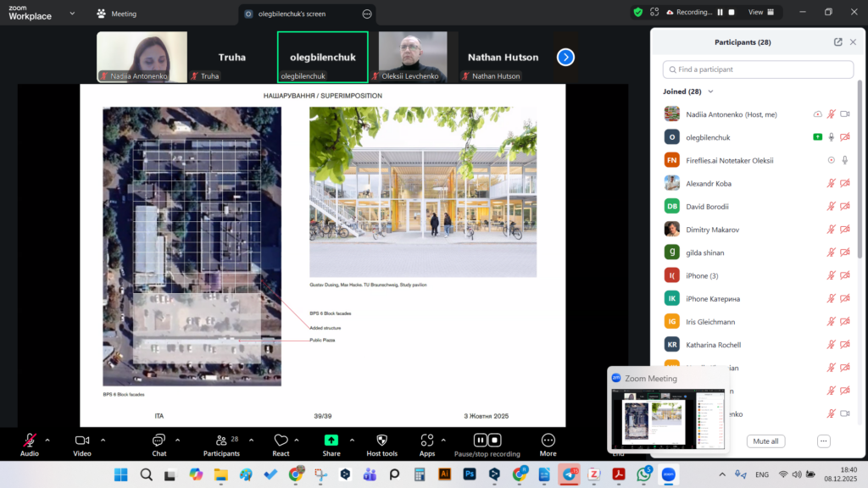The height and width of the screenshot is (488, 868).
Task: Pop out the Participants panel
Action: click(838, 42)
